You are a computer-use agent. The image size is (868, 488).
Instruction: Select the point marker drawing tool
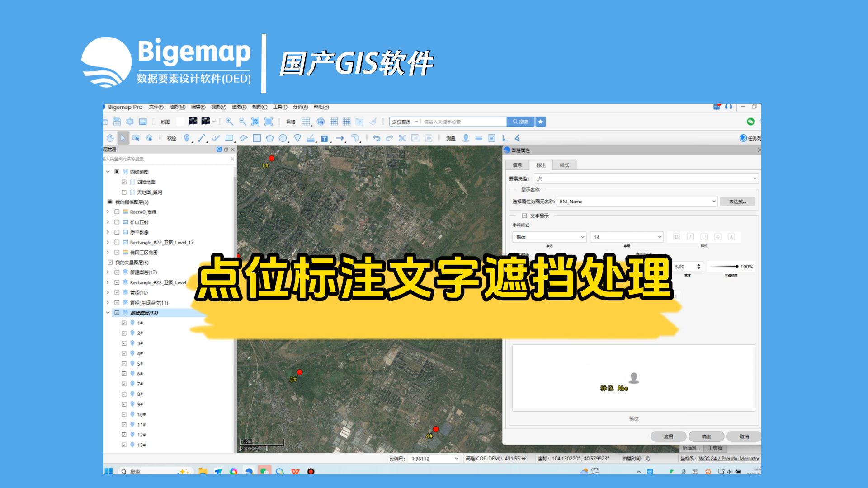click(187, 138)
